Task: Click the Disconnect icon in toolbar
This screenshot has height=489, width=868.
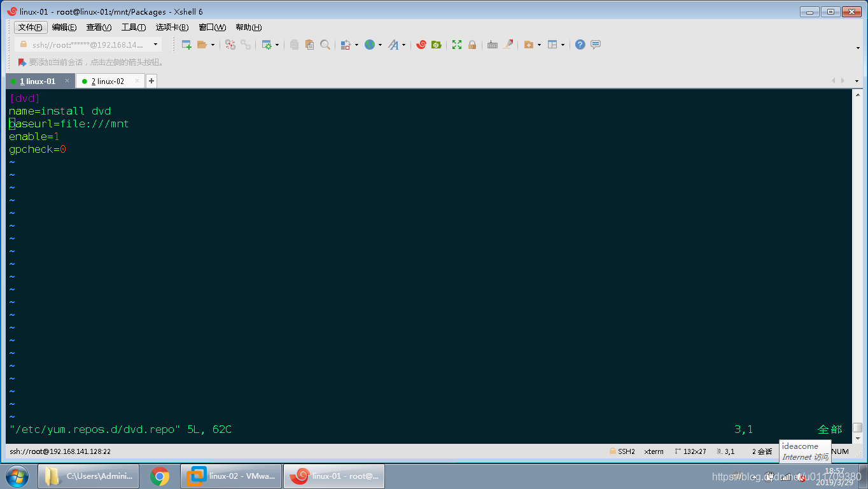Action: tap(230, 45)
